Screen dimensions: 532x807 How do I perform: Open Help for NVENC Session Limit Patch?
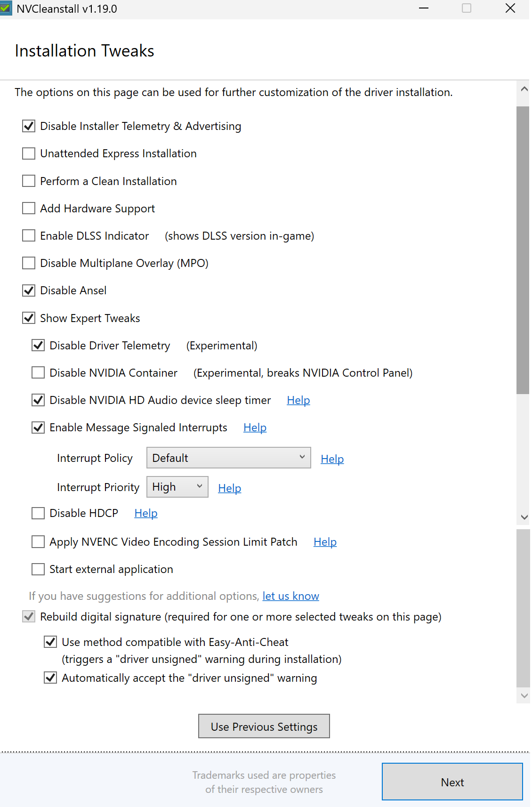(325, 542)
